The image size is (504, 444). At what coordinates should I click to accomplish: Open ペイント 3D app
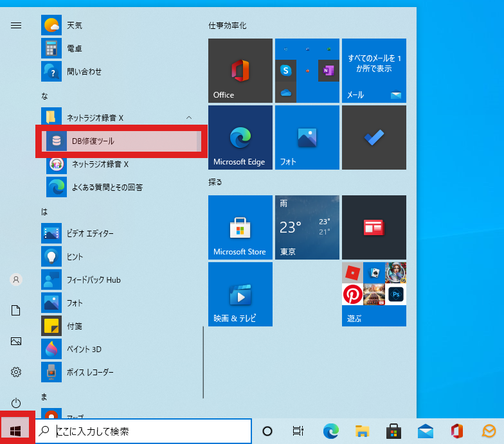84,350
